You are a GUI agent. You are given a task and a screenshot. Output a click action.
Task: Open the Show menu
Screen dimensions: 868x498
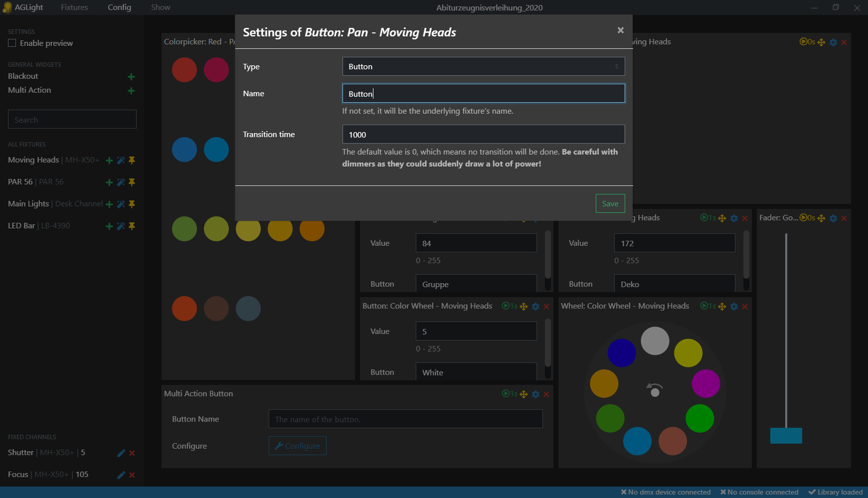161,7
